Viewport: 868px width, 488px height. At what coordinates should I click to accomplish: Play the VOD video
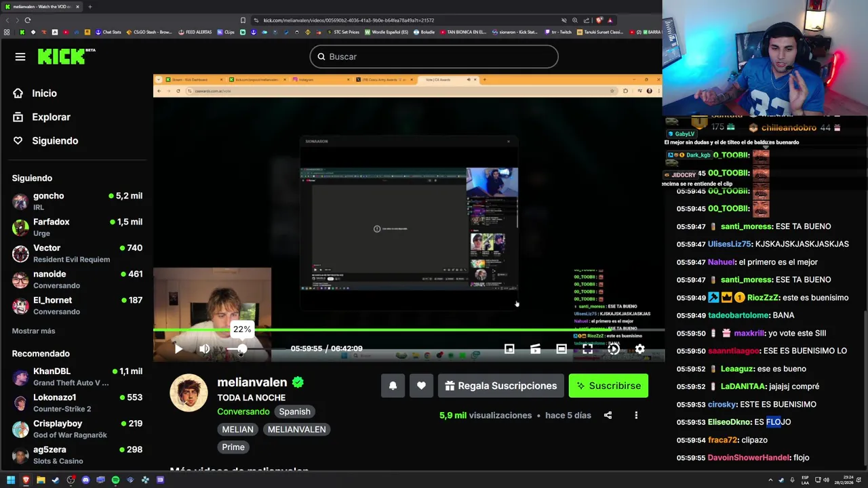click(178, 349)
